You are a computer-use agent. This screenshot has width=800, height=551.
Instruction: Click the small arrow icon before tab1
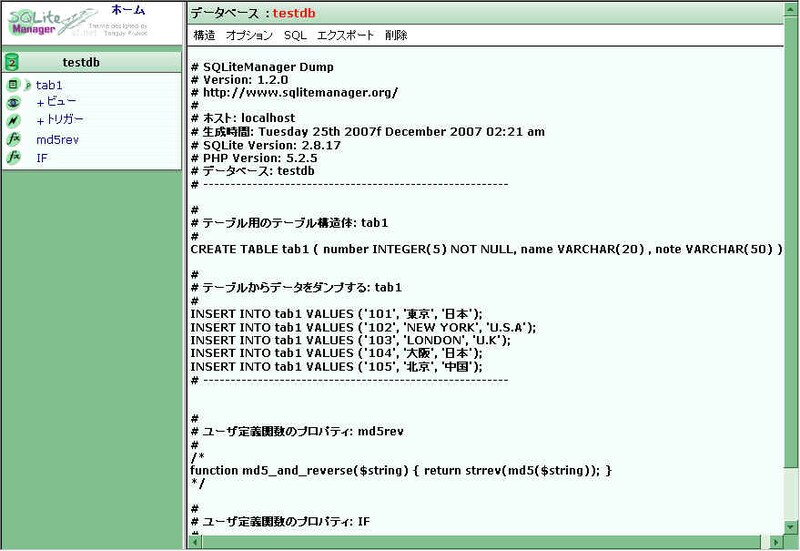point(29,85)
